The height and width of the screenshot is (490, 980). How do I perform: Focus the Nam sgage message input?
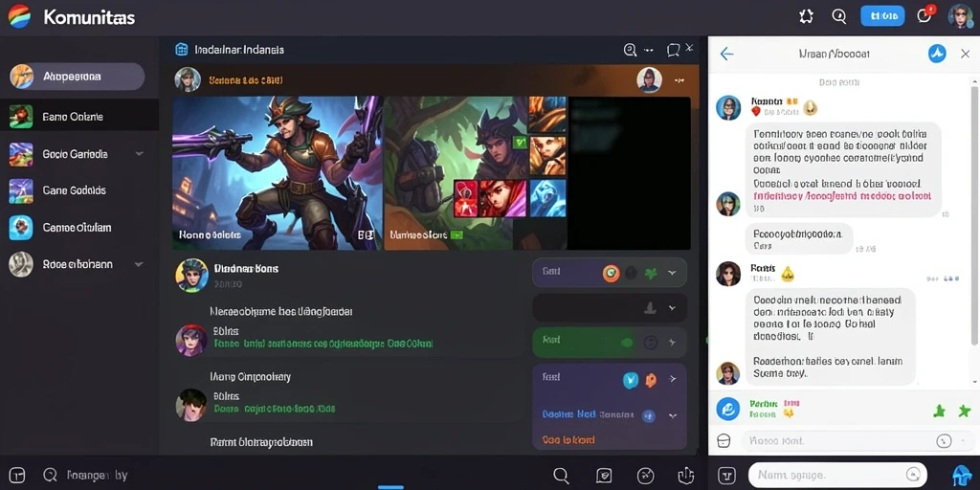pyautogui.click(x=837, y=475)
